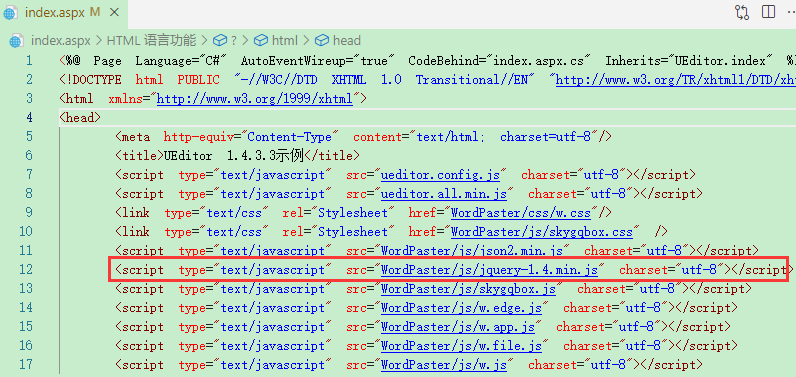796x377 pixels.
Task: Follow the WordPaster/js/w.file.js link
Action: (461, 346)
